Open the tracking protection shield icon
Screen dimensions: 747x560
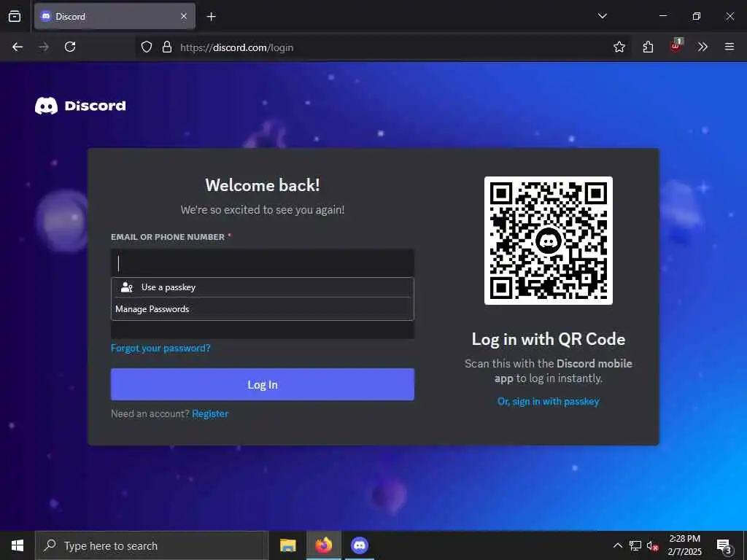(x=146, y=47)
